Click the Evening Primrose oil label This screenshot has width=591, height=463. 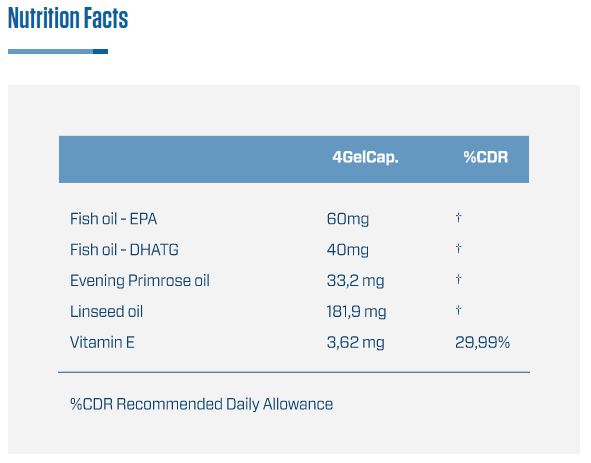pos(140,281)
